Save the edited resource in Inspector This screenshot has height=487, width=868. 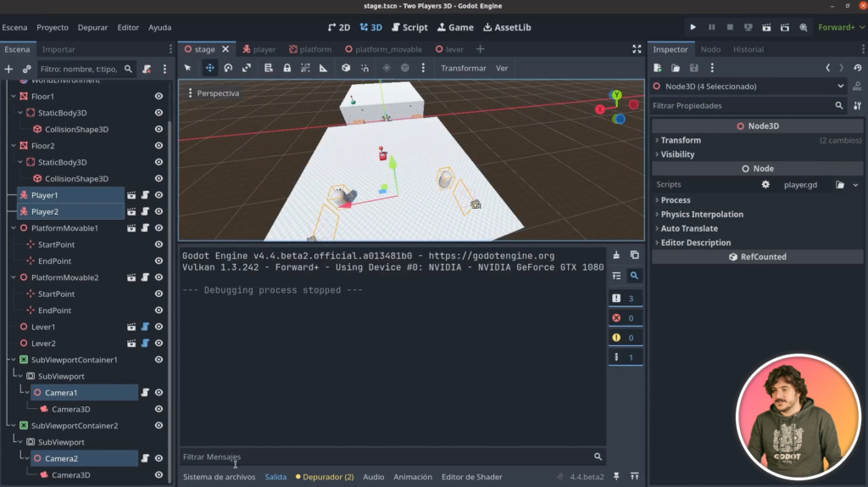pyautogui.click(x=693, y=68)
